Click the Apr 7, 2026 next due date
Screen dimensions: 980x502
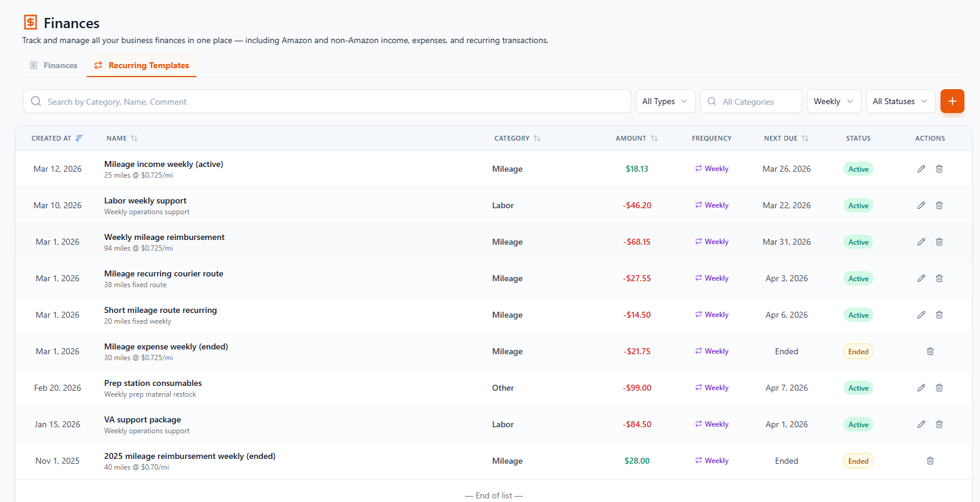click(787, 388)
